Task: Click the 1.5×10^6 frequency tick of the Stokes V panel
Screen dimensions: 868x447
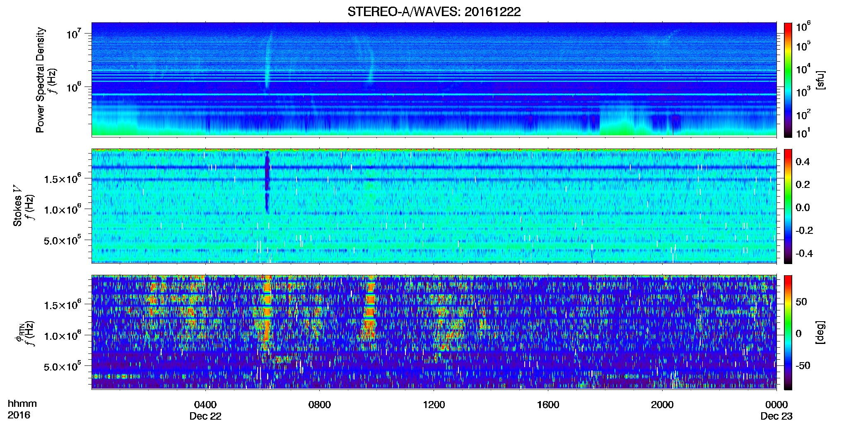Action: point(63,179)
